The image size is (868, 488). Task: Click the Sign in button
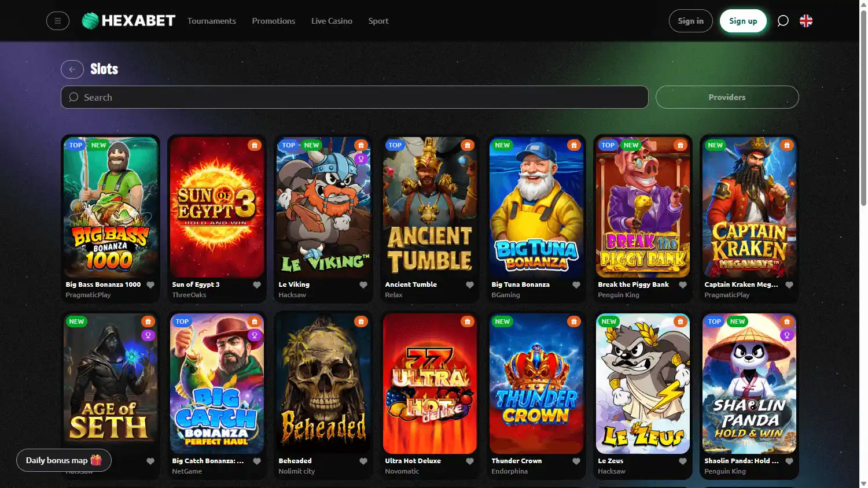691,21
